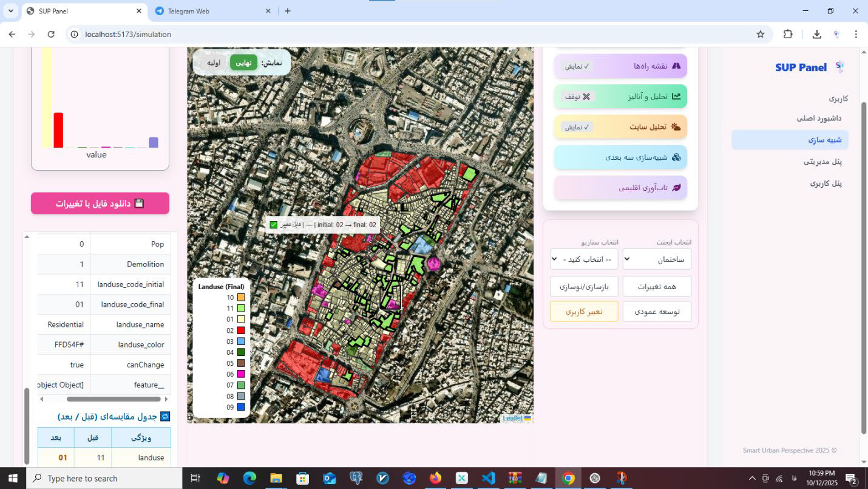Open پنل مدیریتی in the sidebar
868x489 pixels.
coord(822,162)
